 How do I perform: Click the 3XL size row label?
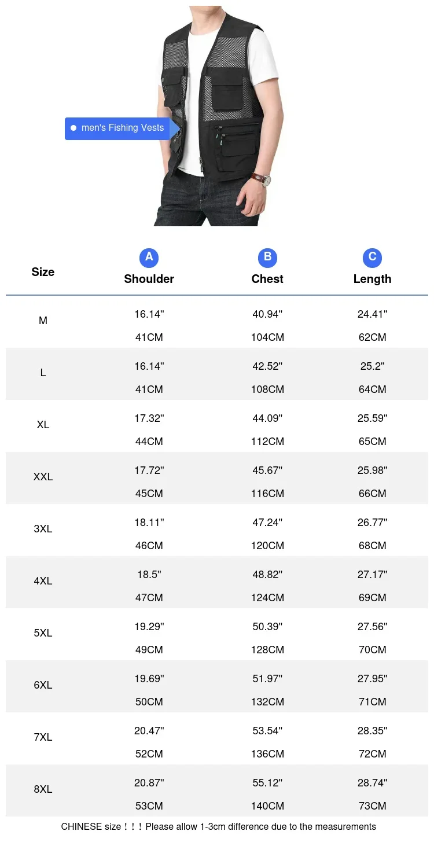coord(43,529)
